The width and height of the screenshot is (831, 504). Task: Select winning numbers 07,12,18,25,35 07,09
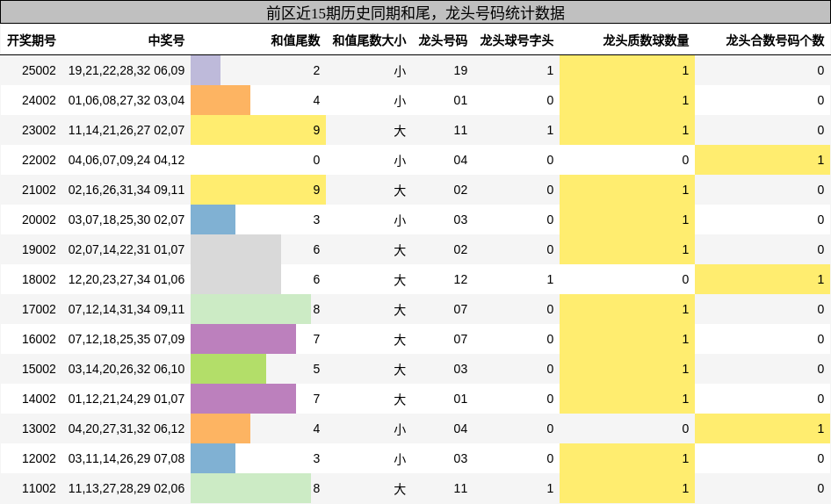(x=126, y=339)
